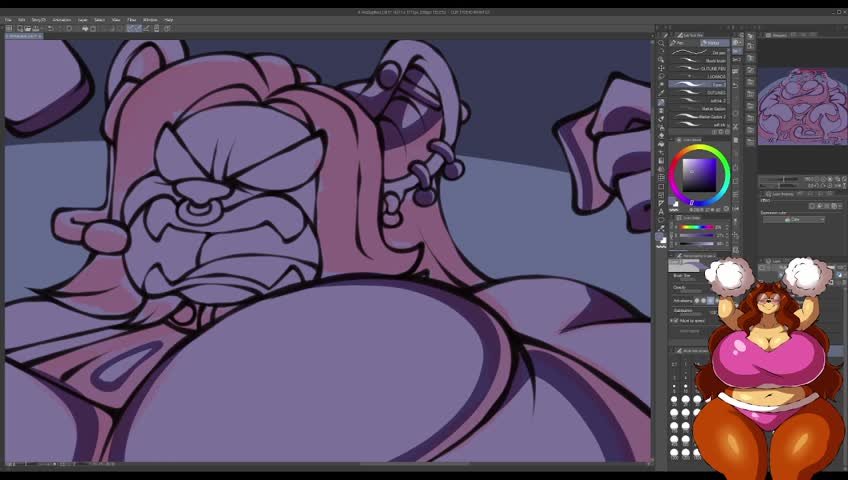848x480 pixels.
Task: Select the first anti-aliasing option circle
Action: (697, 300)
